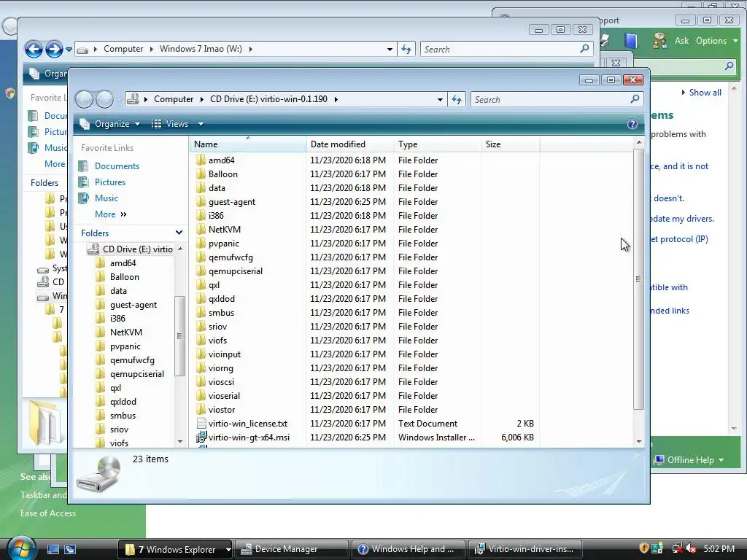Select Balloon folder icon in file list
Screen dimensions: 747x560
click(201, 174)
